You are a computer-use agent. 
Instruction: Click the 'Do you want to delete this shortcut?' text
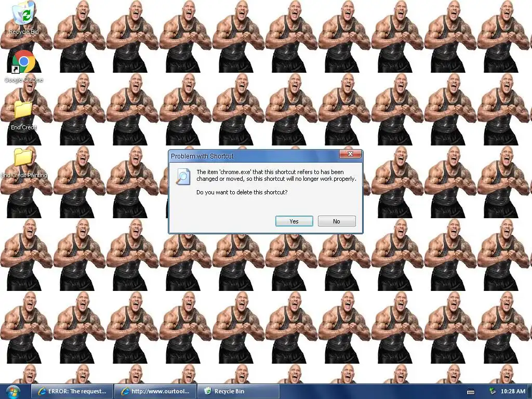(242, 192)
